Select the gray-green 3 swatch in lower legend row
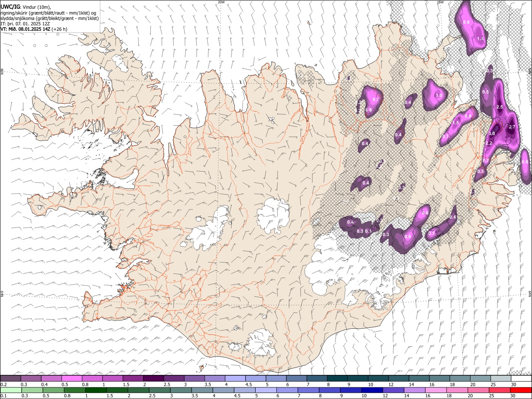 pyautogui.click(x=181, y=390)
